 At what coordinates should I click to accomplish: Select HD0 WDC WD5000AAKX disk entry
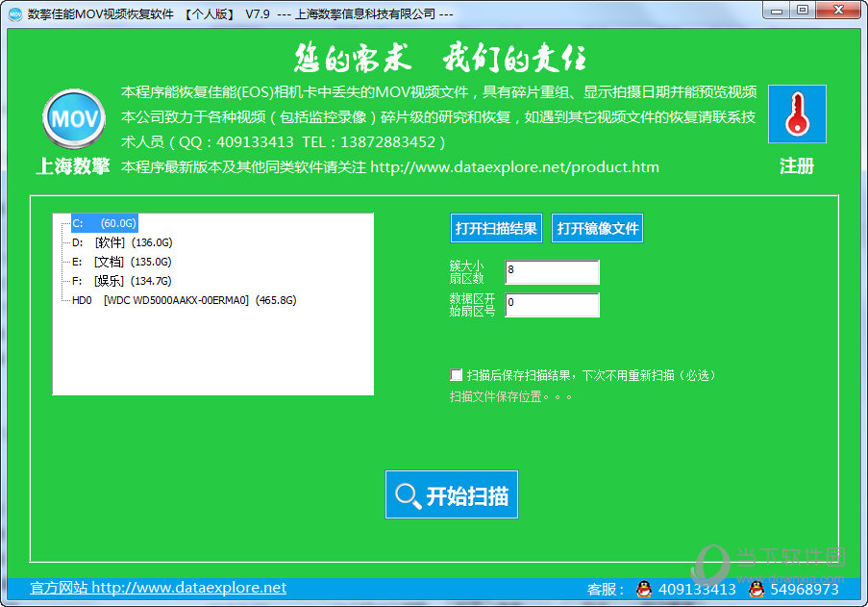click(x=185, y=300)
